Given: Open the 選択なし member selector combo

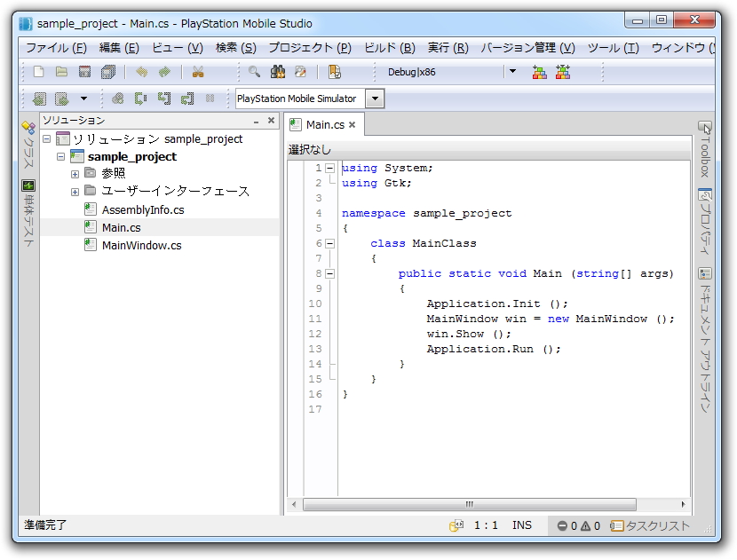Looking at the screenshot, I should 489,149.
